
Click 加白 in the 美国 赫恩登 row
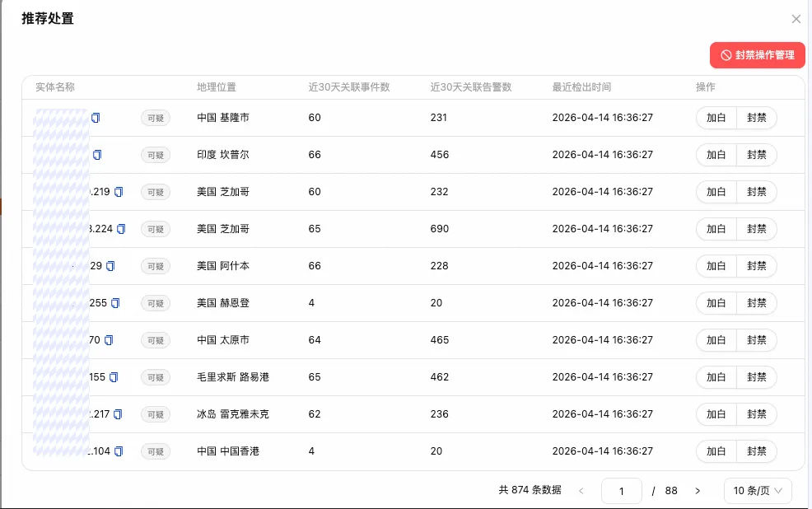(716, 303)
